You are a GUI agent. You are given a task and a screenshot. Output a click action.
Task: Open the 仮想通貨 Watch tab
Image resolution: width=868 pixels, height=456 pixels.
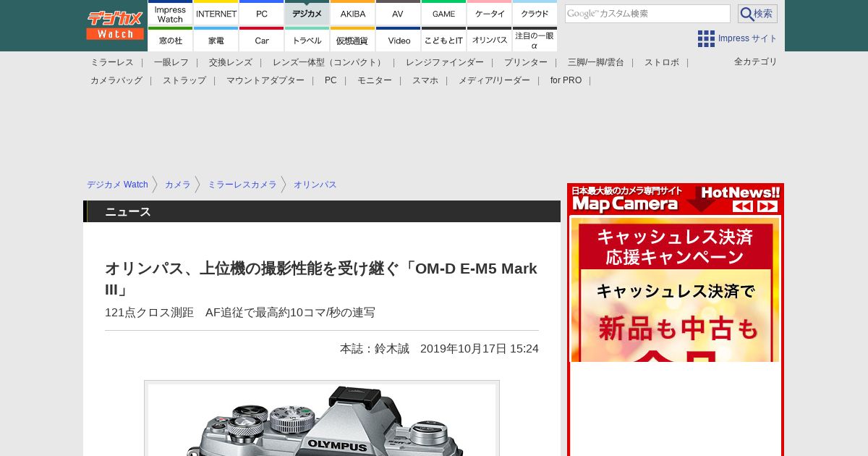coord(353,39)
